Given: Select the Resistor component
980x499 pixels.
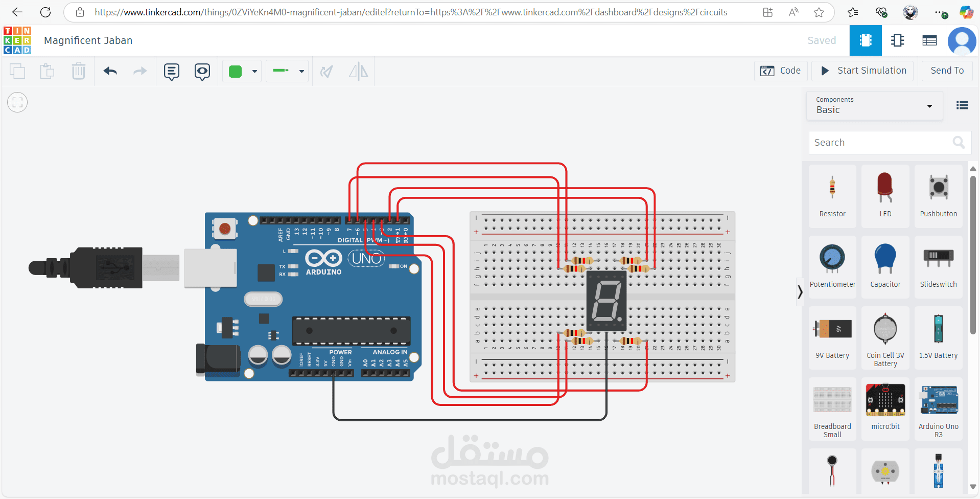Looking at the screenshot, I should [832, 196].
